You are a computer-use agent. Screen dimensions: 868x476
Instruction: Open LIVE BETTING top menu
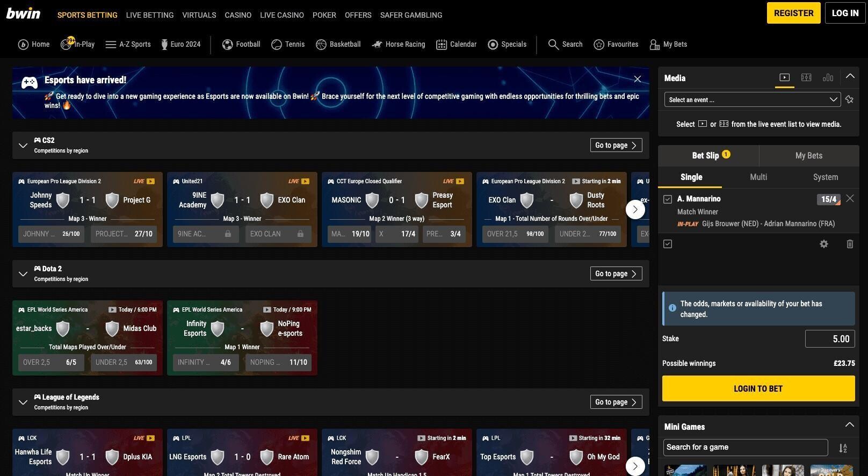click(150, 15)
